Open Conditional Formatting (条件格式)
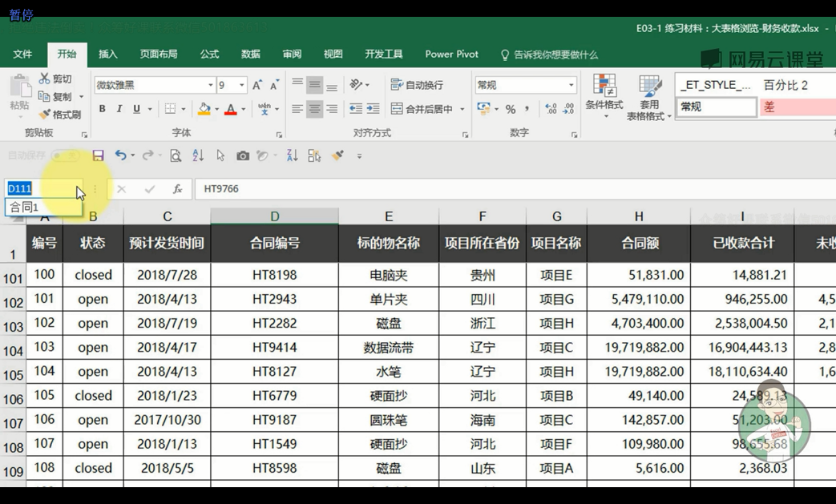836x504 pixels. 604,96
